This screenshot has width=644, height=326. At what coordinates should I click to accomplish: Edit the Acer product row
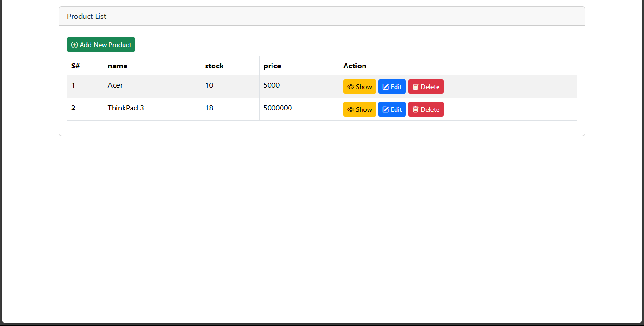pos(392,87)
